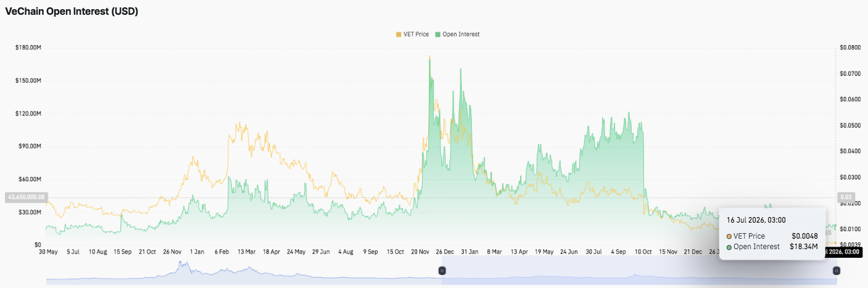Click the 26 Dec date label
Screen dimensions: 868x288
point(445,252)
